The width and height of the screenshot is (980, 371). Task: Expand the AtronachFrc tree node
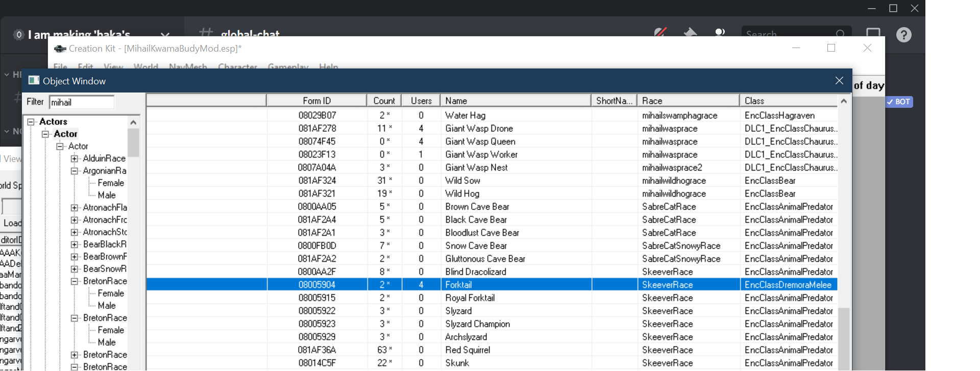click(x=75, y=220)
